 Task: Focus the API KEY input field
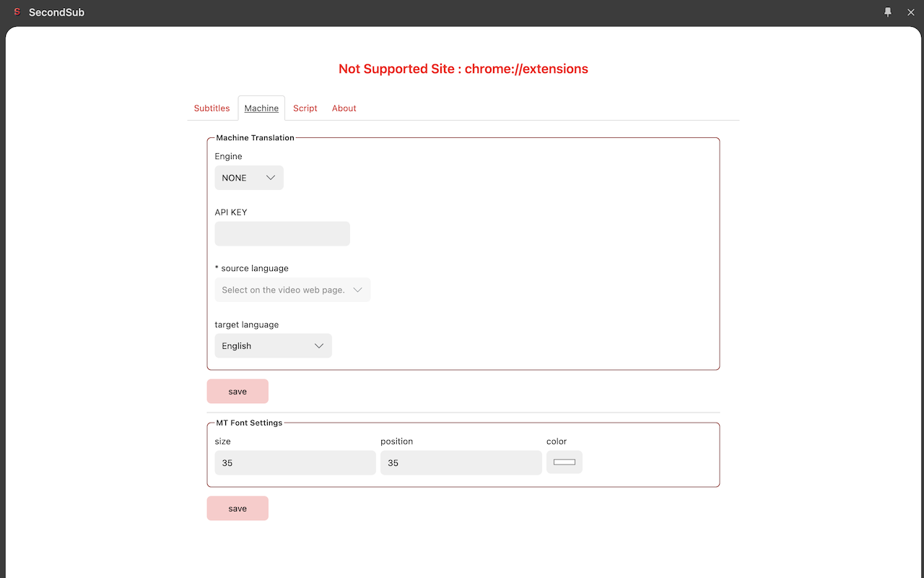pyautogui.click(x=282, y=234)
